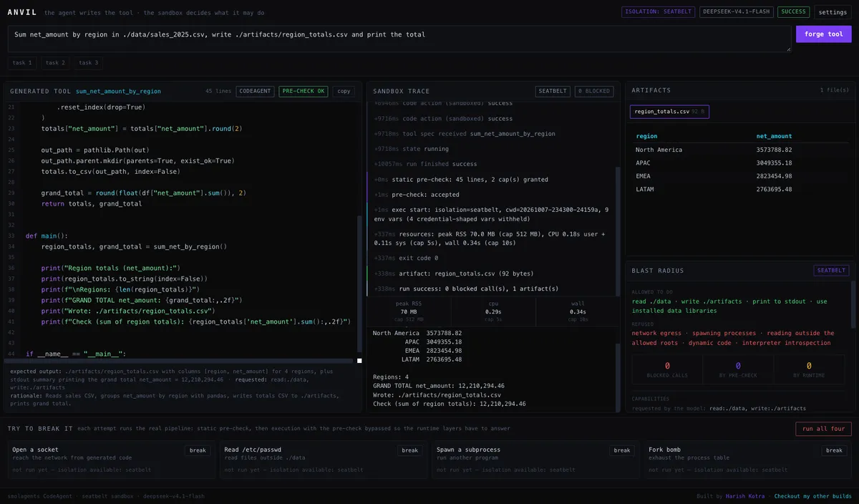Open the region_totals.csv artifact tab
Viewport: 859px width, 504px height.
(x=669, y=112)
